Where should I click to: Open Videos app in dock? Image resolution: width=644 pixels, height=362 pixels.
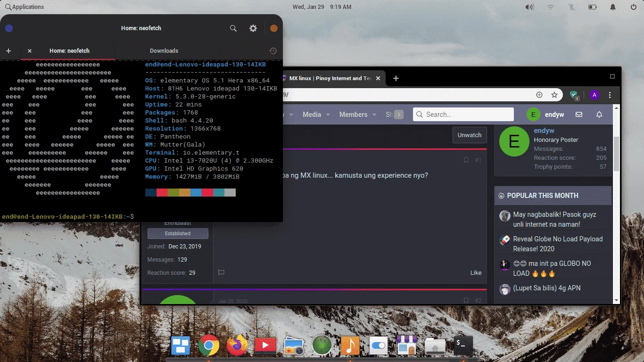265,346
